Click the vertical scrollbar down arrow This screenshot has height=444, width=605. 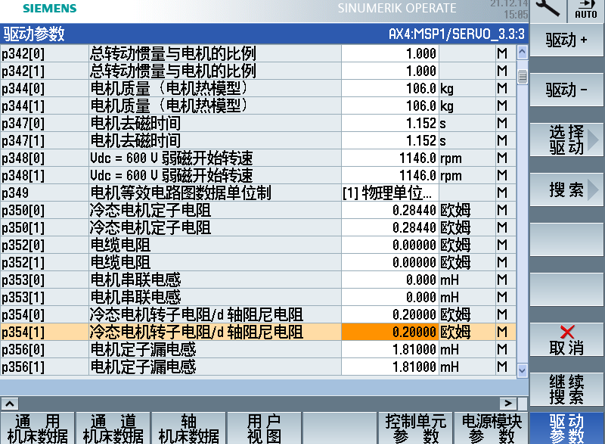click(x=522, y=370)
